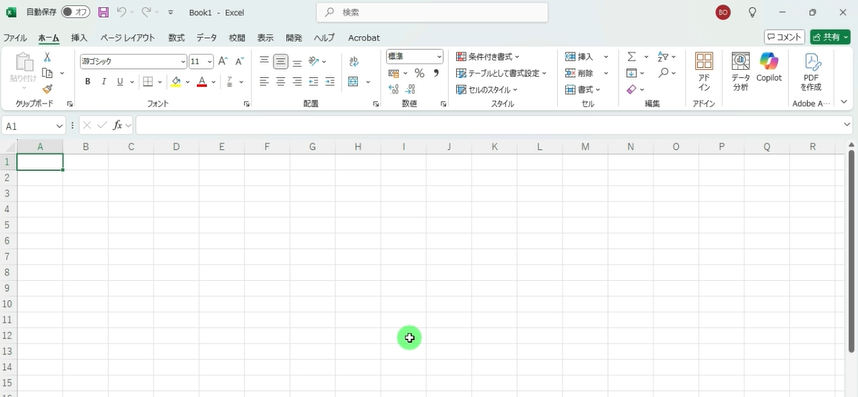Screen dimensions: 858x397
Task: Open the font name dropdown 游ゴシック
Action: click(x=183, y=61)
